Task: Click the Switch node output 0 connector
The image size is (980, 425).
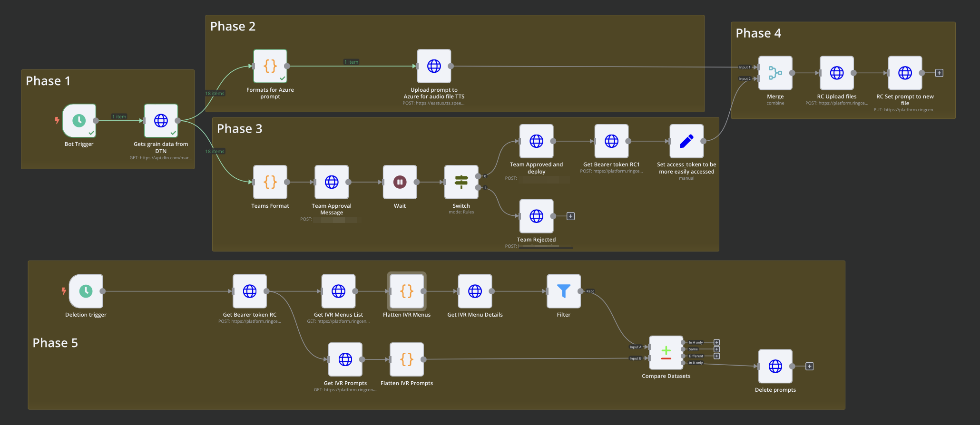Action: 478,176
